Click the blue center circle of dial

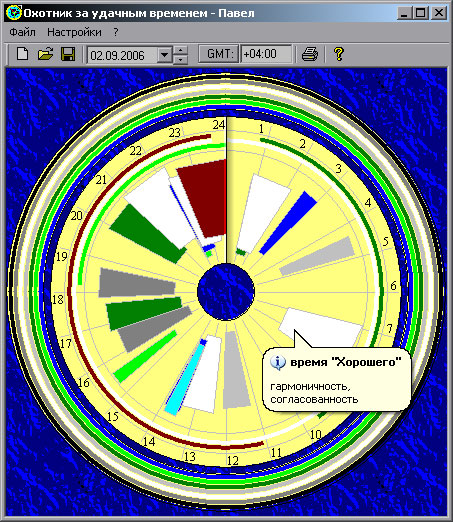click(x=226, y=292)
